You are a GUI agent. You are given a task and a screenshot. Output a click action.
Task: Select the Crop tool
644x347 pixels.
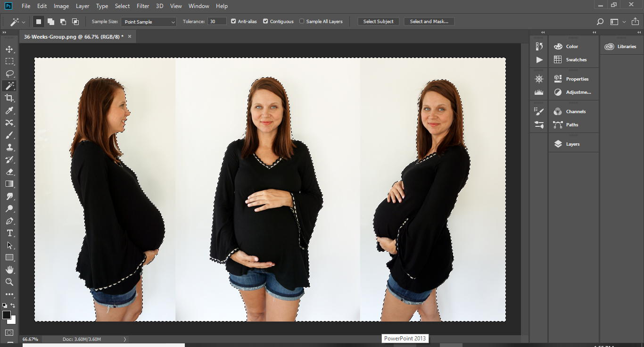(9, 98)
